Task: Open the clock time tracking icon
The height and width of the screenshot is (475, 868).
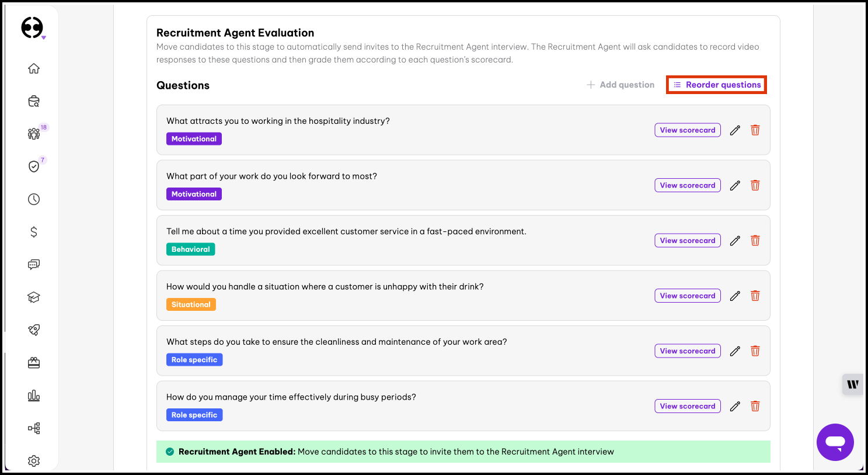Action: [34, 199]
